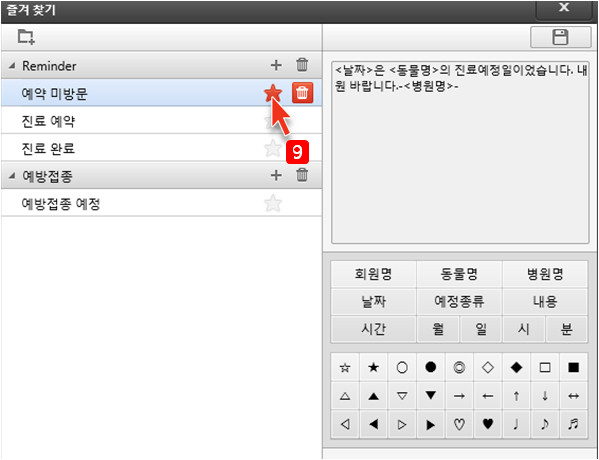Insert the 시간 placeholder

(x=373, y=329)
